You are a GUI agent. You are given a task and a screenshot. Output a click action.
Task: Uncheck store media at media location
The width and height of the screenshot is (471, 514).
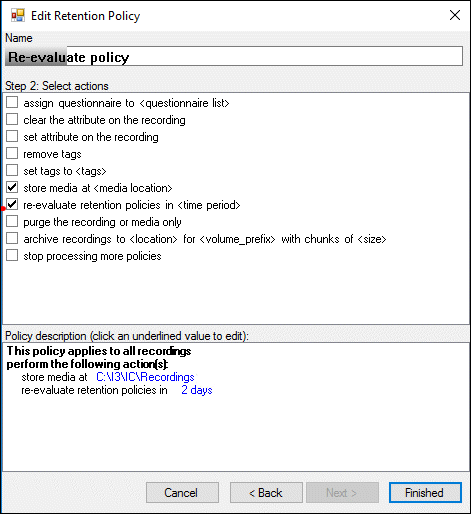12,188
